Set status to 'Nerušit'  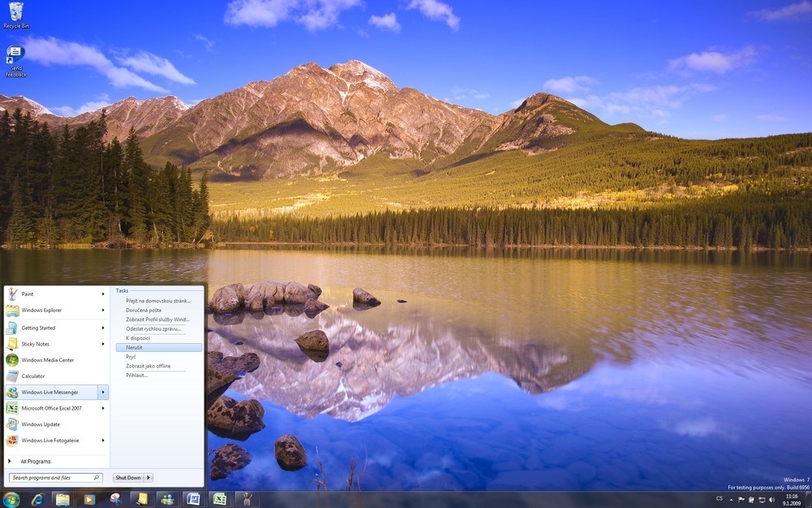[159, 347]
